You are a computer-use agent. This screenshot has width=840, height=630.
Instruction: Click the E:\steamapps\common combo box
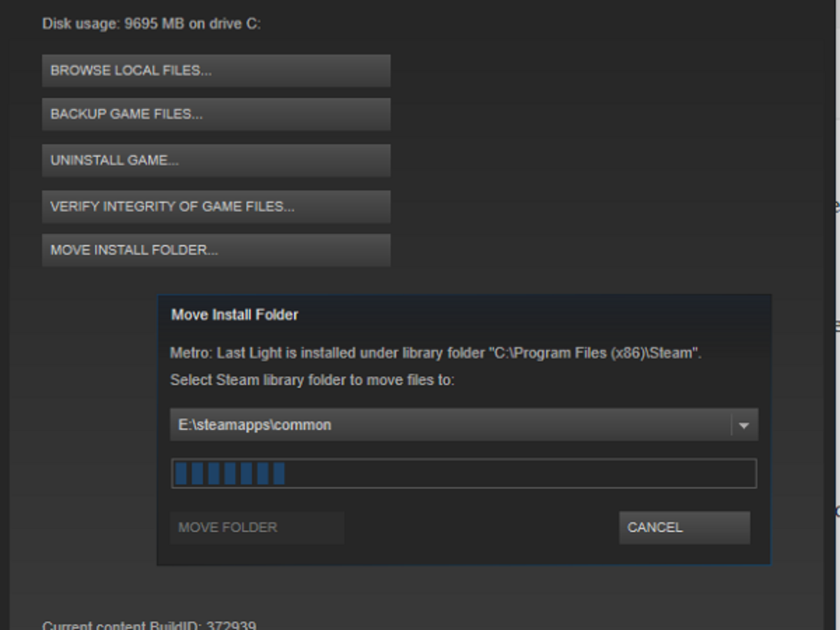[464, 425]
